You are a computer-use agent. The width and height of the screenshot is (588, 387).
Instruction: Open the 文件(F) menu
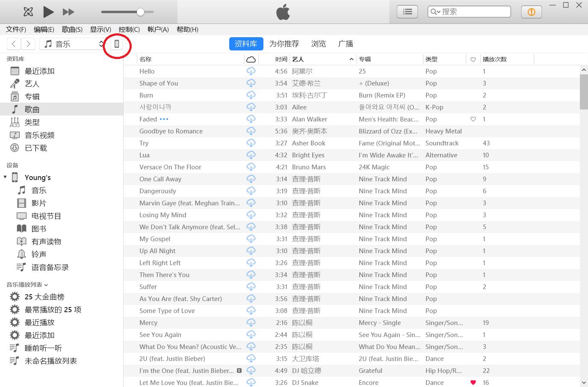[x=16, y=30]
